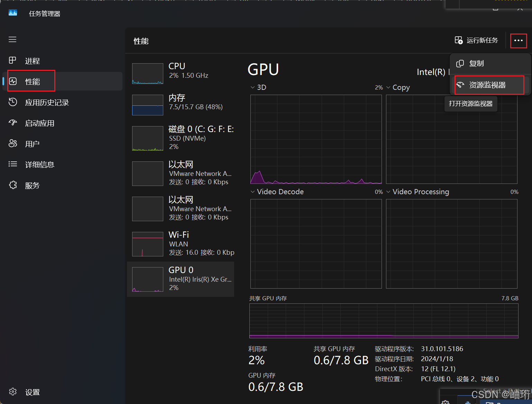Select the Wi-Fi performance panel
The height and width of the screenshot is (404, 532).
click(181, 243)
